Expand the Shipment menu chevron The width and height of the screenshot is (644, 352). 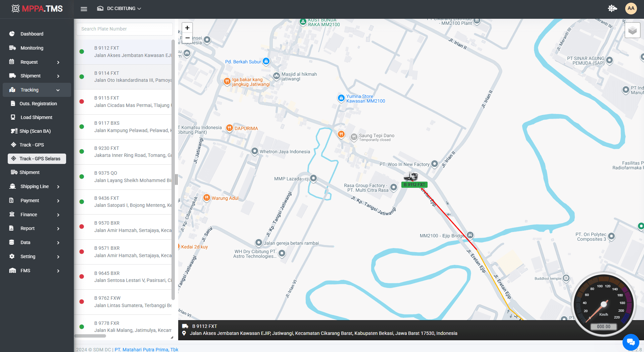(58, 76)
